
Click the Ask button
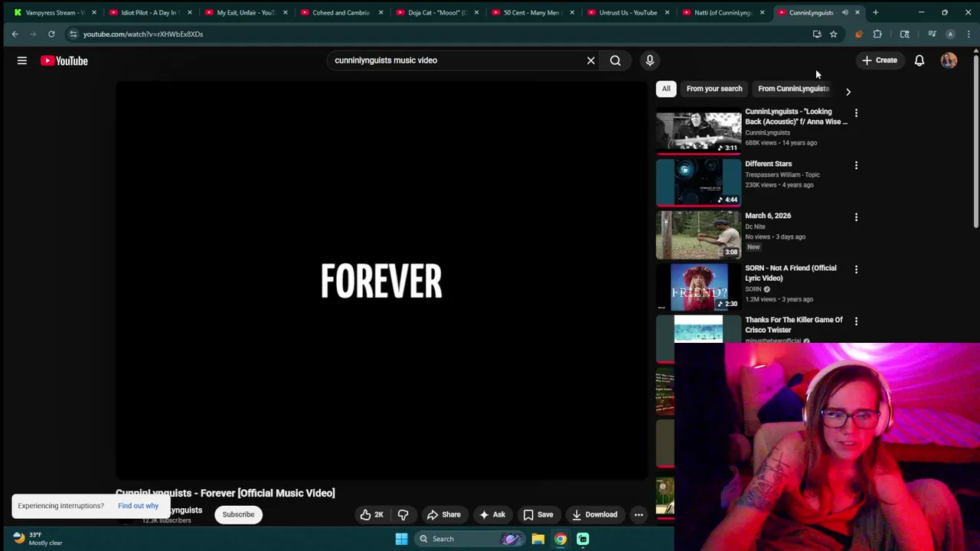(x=492, y=514)
